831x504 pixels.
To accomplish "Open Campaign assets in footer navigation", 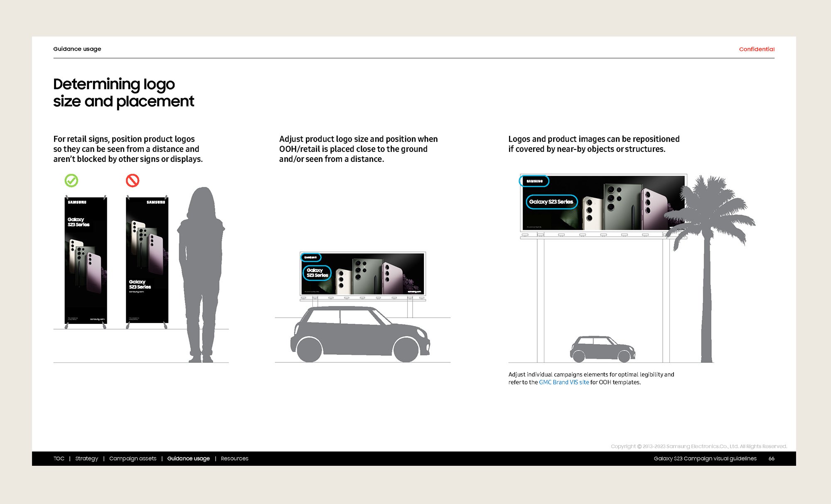I will pyautogui.click(x=133, y=458).
